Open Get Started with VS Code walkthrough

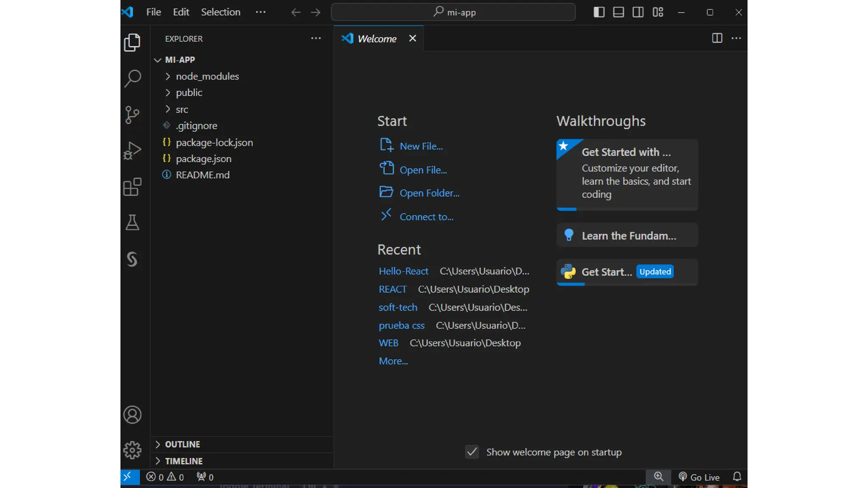[x=627, y=175]
